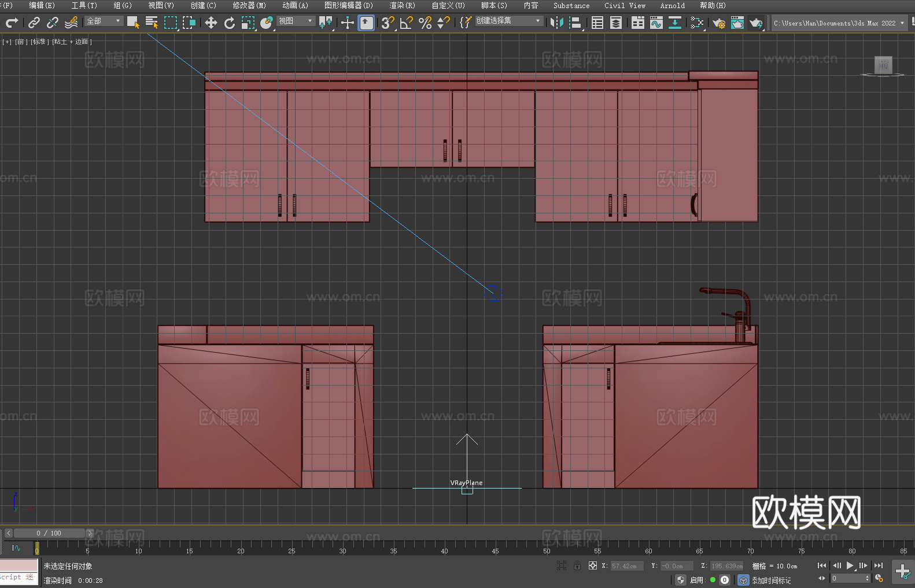The height and width of the screenshot is (588, 915).
Task: Select the Link tool
Action: coord(34,23)
